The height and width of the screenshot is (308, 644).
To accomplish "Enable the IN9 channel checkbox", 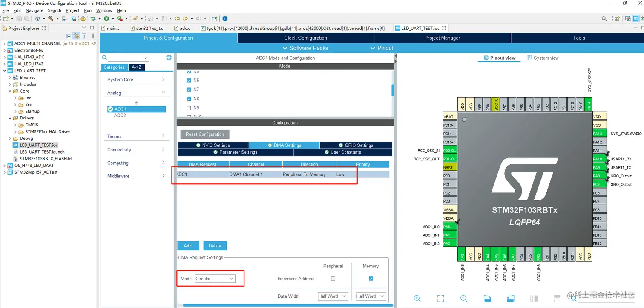I will pos(189,108).
